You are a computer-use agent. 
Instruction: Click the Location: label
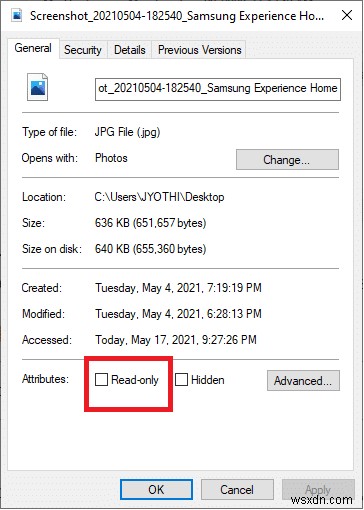point(44,197)
